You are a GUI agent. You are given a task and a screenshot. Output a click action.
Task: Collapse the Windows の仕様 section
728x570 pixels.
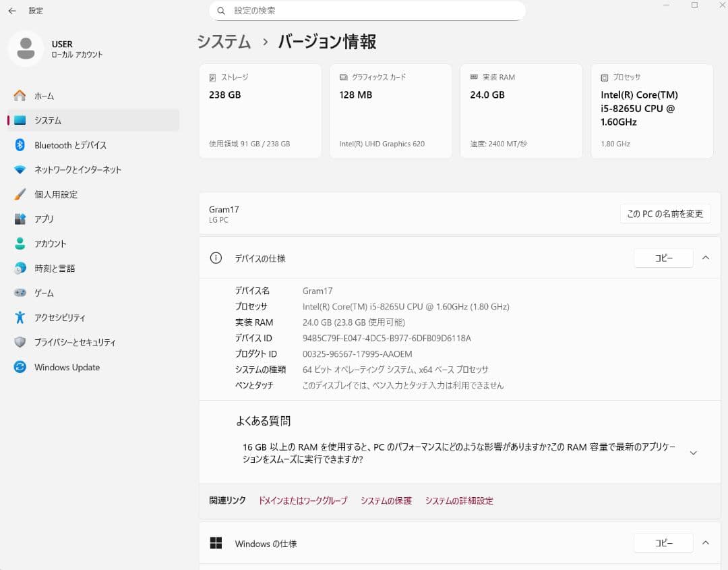point(706,543)
